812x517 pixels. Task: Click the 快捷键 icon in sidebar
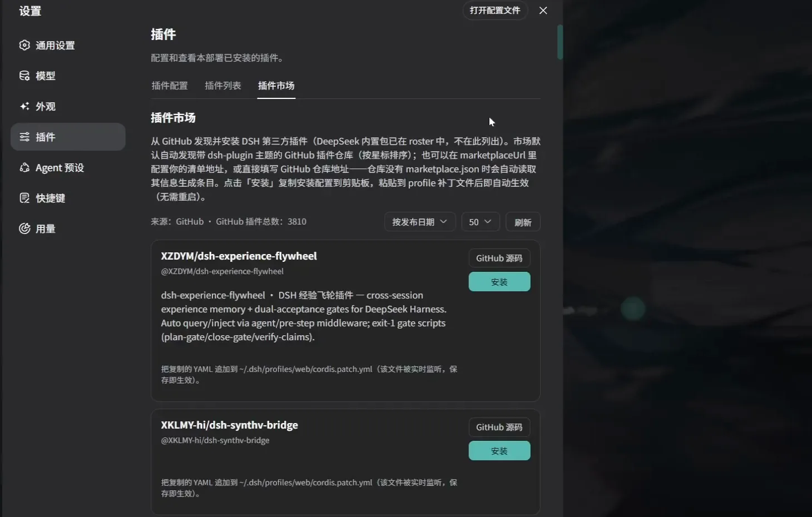[24, 198]
